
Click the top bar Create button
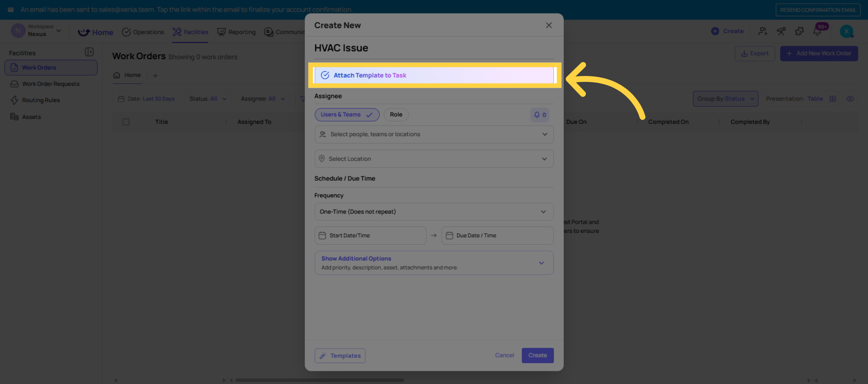(x=727, y=31)
